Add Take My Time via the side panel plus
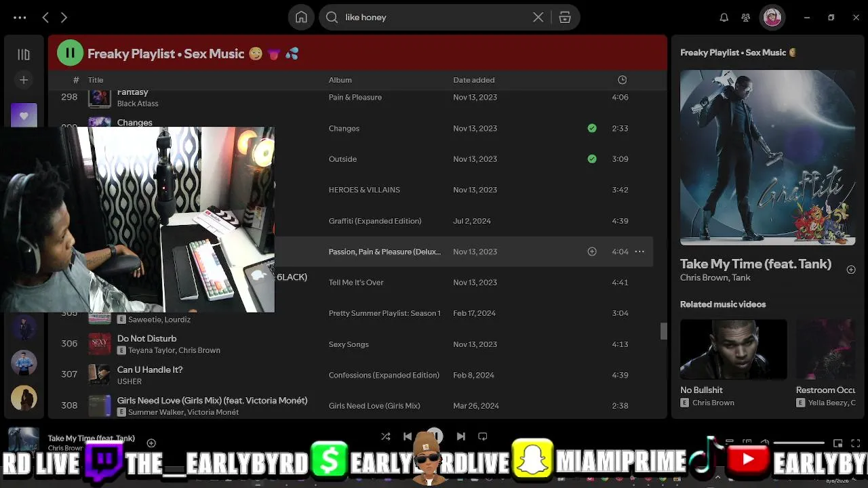The width and height of the screenshot is (868, 488). [x=851, y=270]
